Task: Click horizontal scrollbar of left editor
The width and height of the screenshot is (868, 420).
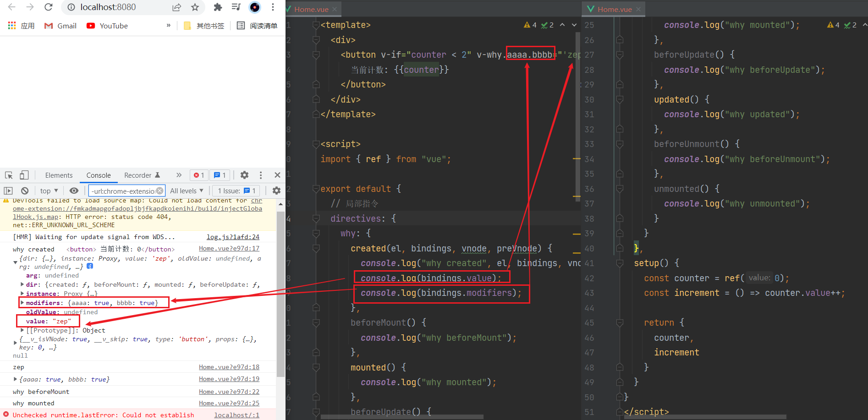Action: pos(402,417)
